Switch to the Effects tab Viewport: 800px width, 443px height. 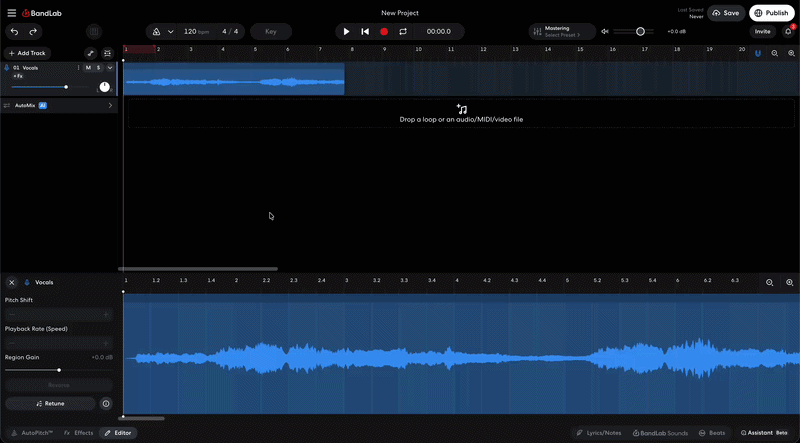79,433
